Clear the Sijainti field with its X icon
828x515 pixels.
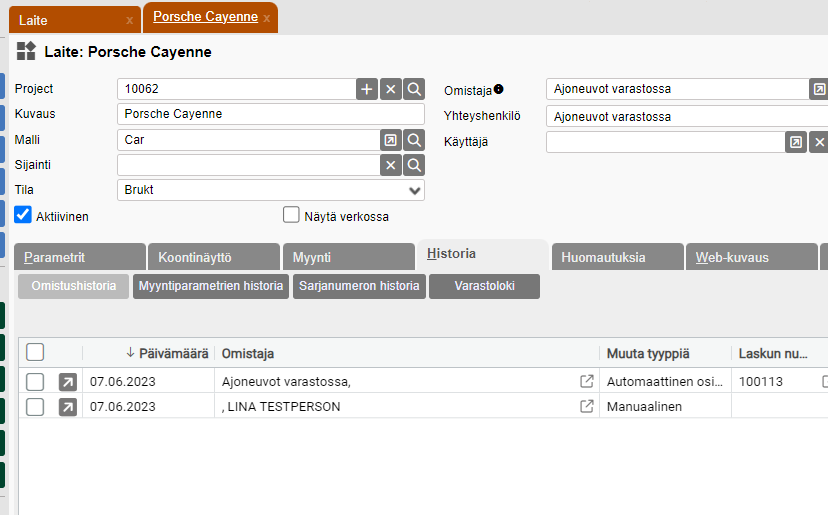[x=391, y=165]
